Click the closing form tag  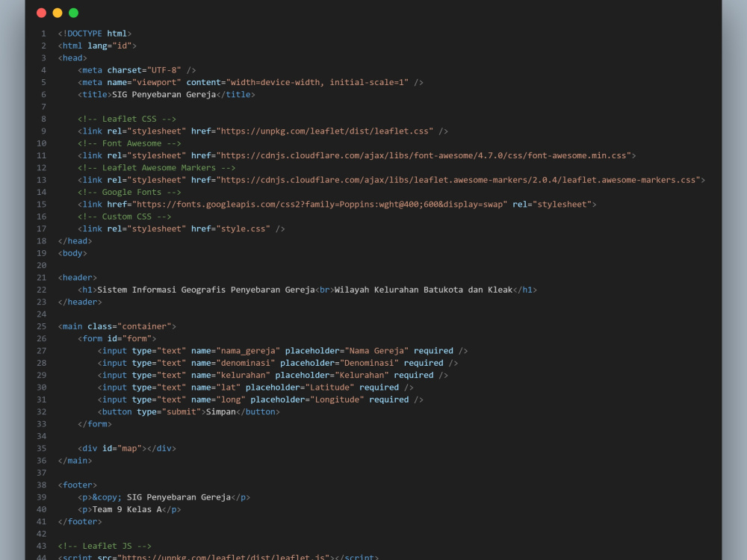[x=95, y=424]
